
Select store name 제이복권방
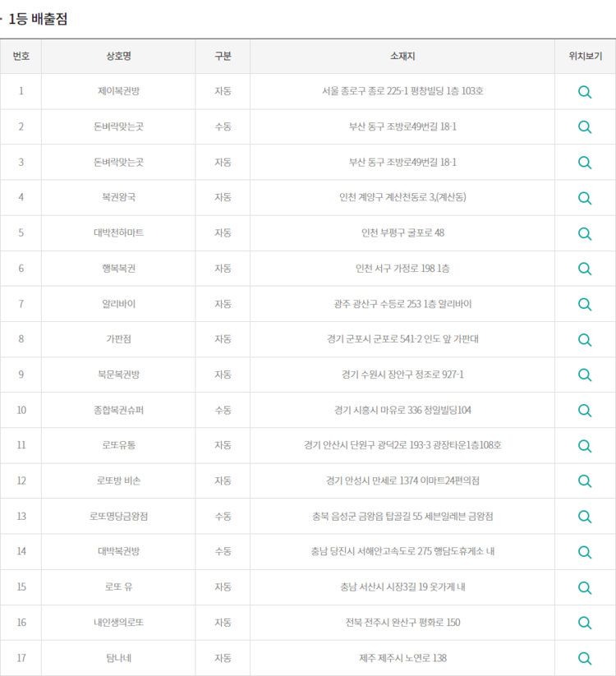tap(118, 91)
